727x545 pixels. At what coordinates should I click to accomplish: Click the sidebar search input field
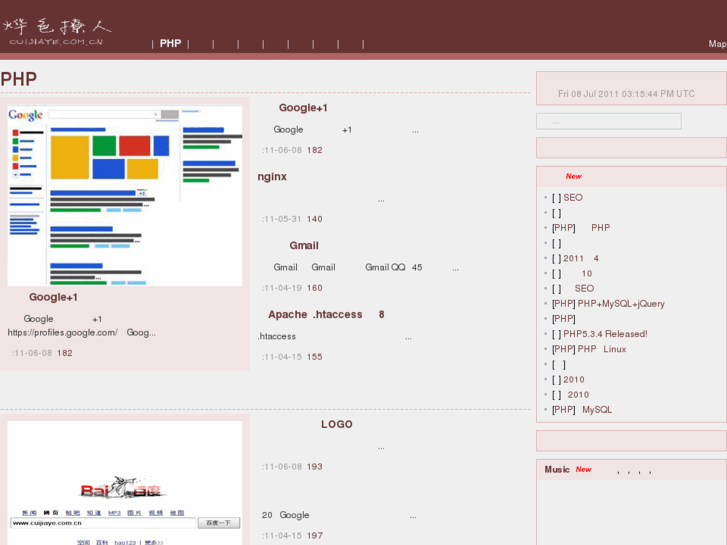click(609, 122)
